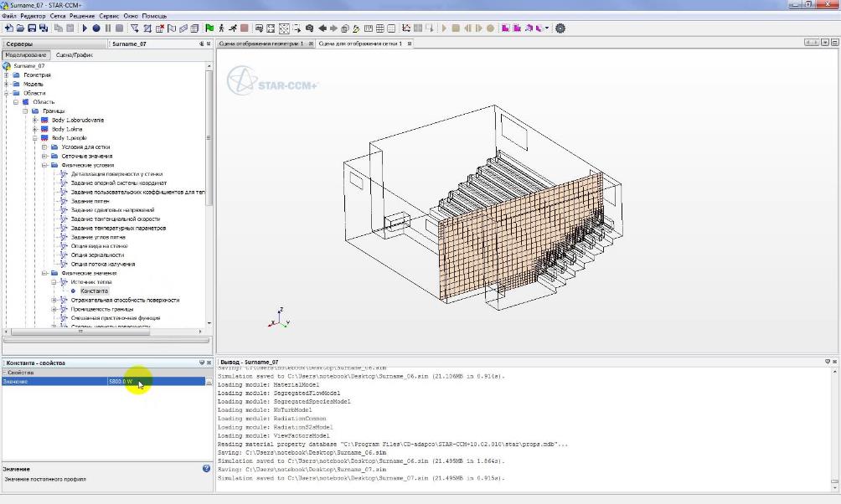Click the green flag initialize solution icon
This screenshot has height=504, width=841.
209,28
